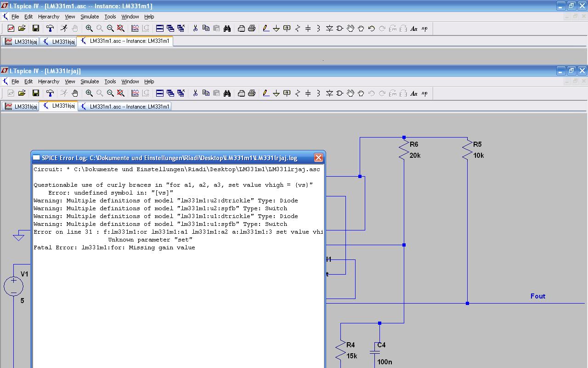Click Close All Windows icon in LM331m1.asc toolbar
Viewport: 588px width, 368px height.
tap(181, 28)
